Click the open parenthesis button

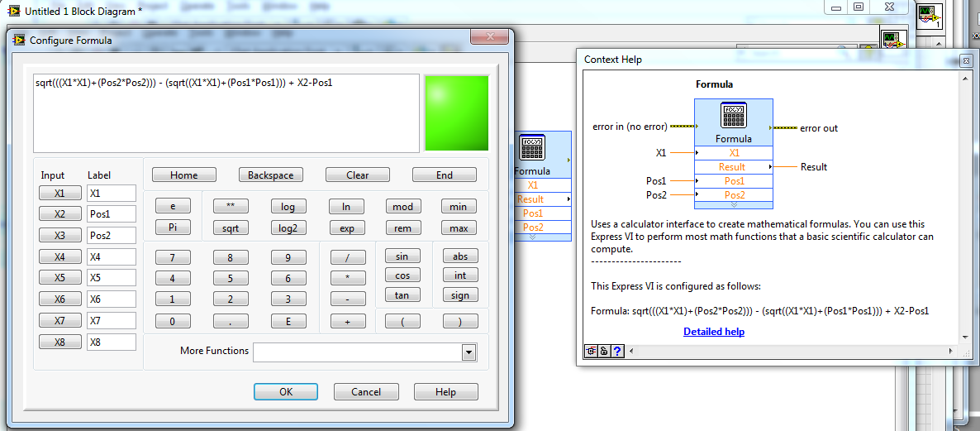(x=403, y=322)
